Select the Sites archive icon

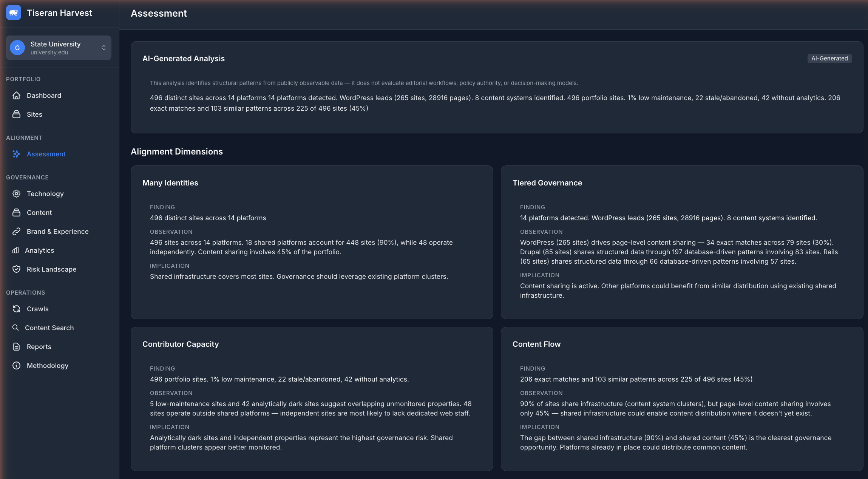[x=17, y=114]
